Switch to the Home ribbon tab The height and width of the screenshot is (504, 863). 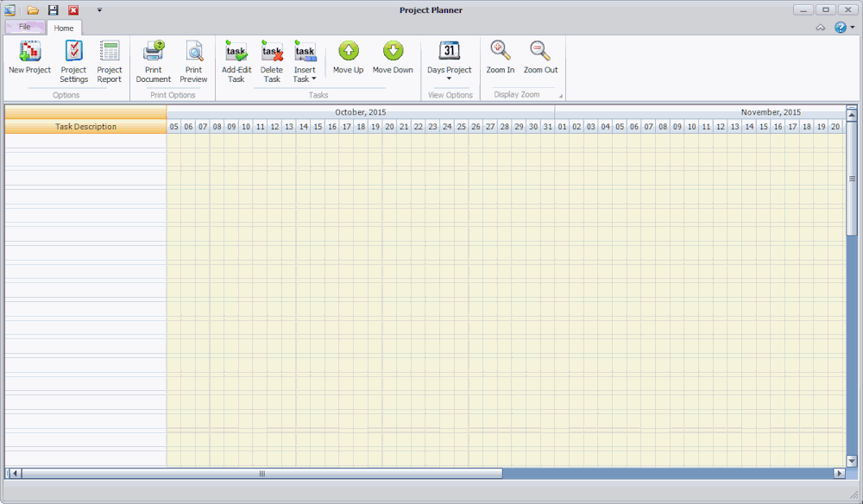pyautogui.click(x=64, y=28)
